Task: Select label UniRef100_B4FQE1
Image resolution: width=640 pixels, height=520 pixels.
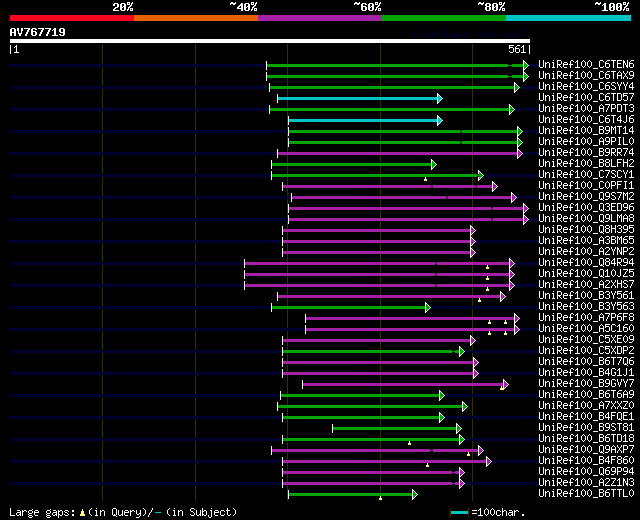Action: click(x=586, y=417)
